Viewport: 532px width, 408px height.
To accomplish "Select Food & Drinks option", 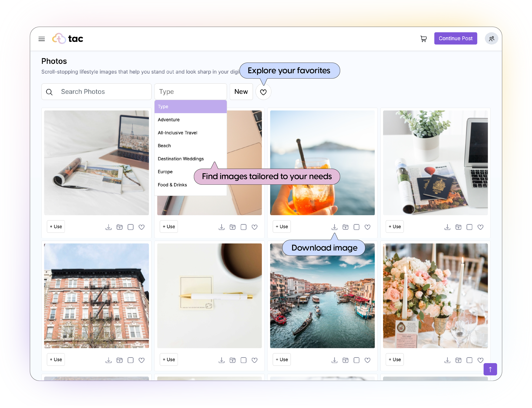I will point(172,185).
